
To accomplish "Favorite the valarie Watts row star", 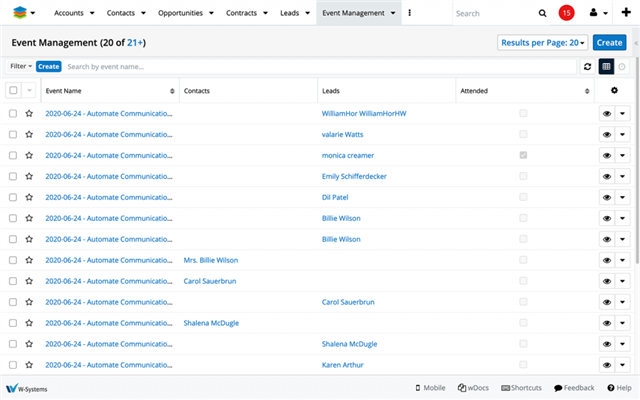I will click(29, 134).
